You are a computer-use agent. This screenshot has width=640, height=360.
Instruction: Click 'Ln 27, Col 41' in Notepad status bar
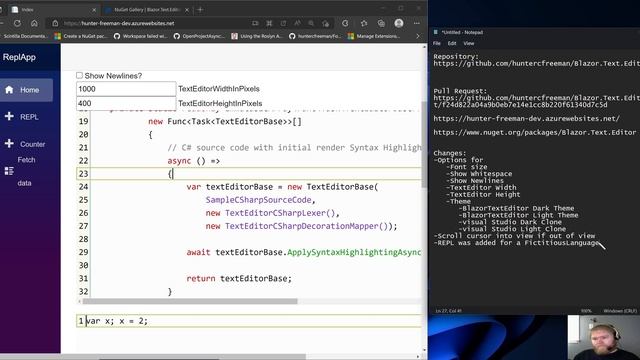pos(448,311)
